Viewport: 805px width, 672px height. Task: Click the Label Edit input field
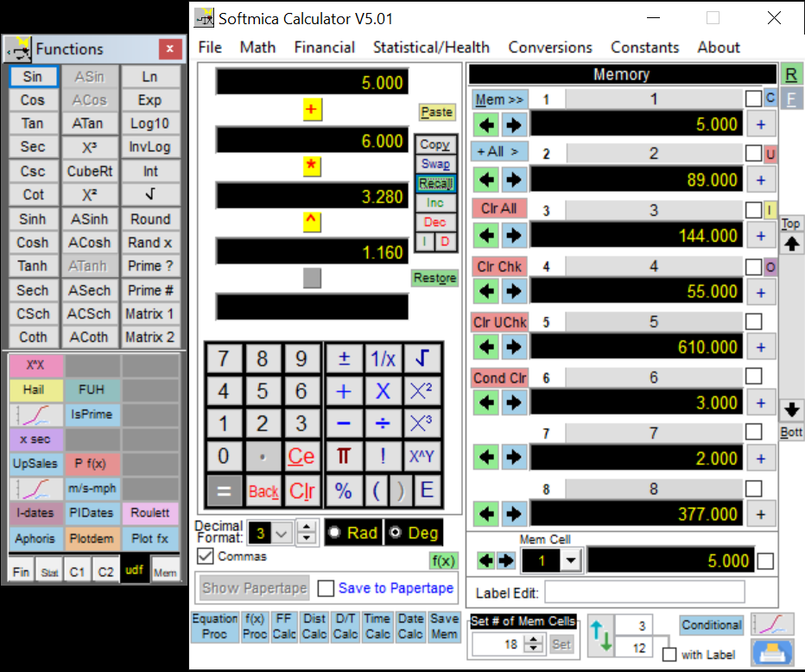[644, 593]
